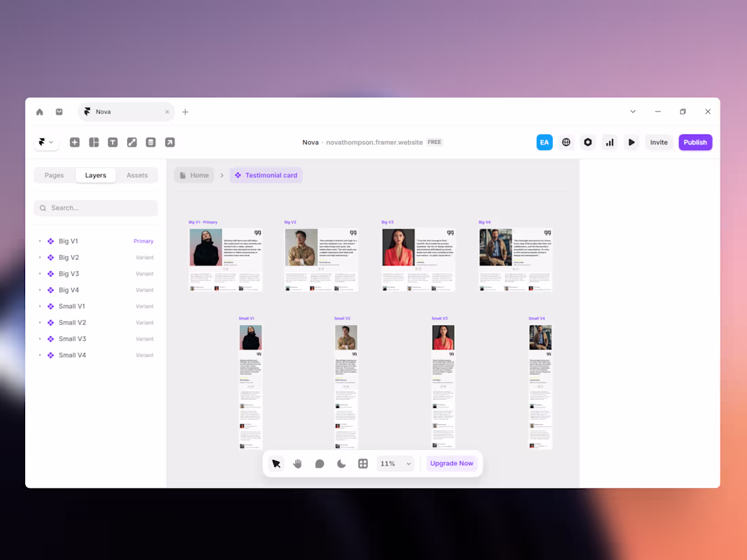Click the home icon in tab bar

(39, 112)
